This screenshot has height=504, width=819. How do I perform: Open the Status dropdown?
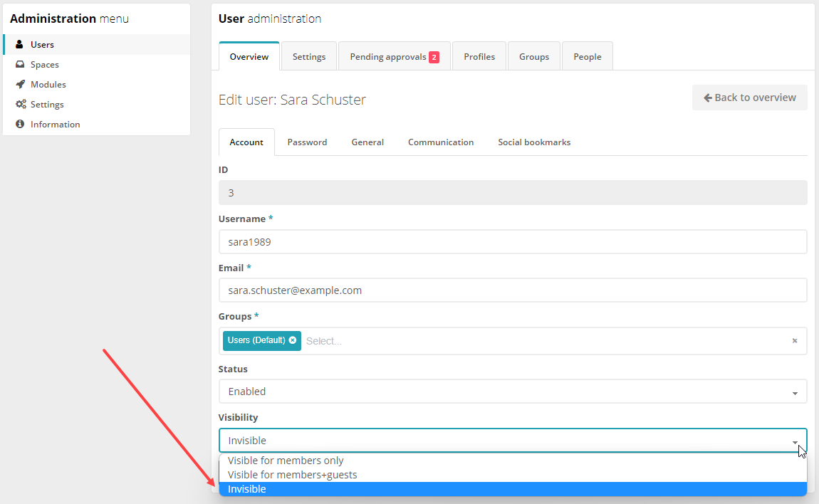pyautogui.click(x=513, y=391)
